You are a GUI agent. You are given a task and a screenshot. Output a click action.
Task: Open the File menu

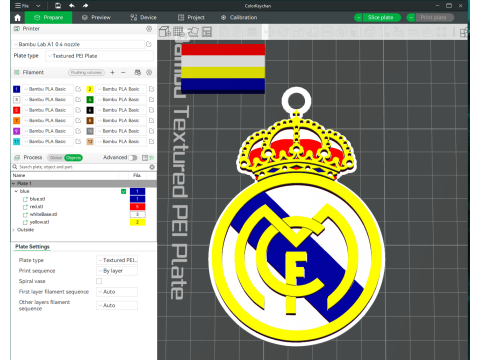22,6
